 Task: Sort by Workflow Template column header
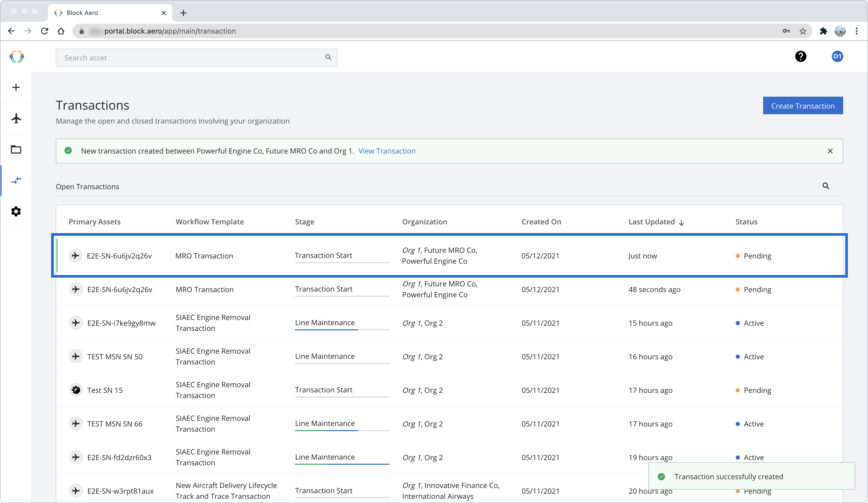pos(210,222)
